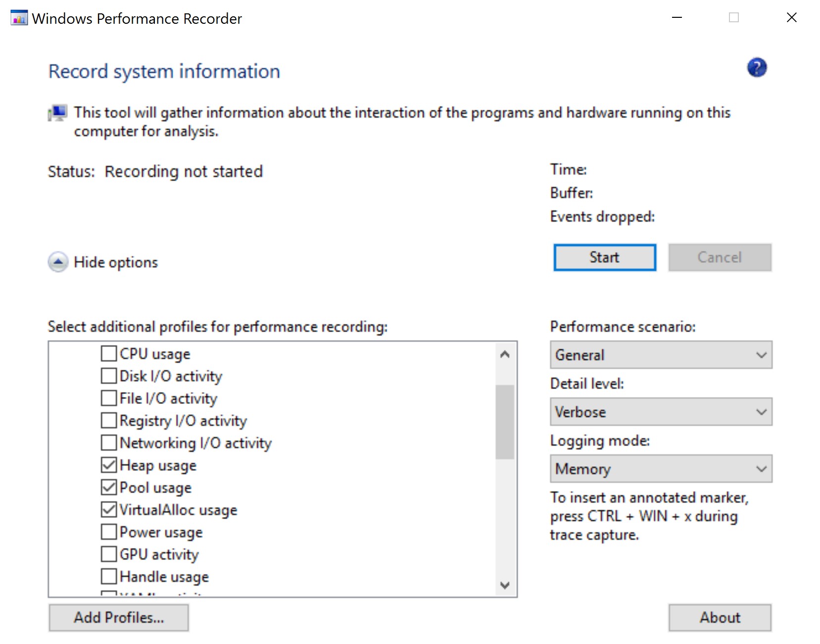Click the Add Profiles... button
The height and width of the screenshot is (644, 820).
[119, 618]
